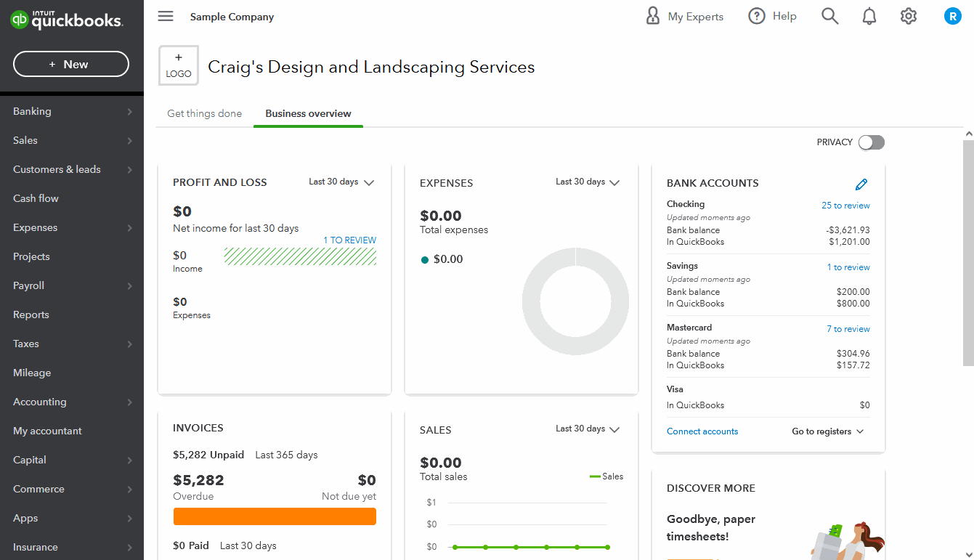Collapse the navigation menu with hamburger icon

click(165, 16)
